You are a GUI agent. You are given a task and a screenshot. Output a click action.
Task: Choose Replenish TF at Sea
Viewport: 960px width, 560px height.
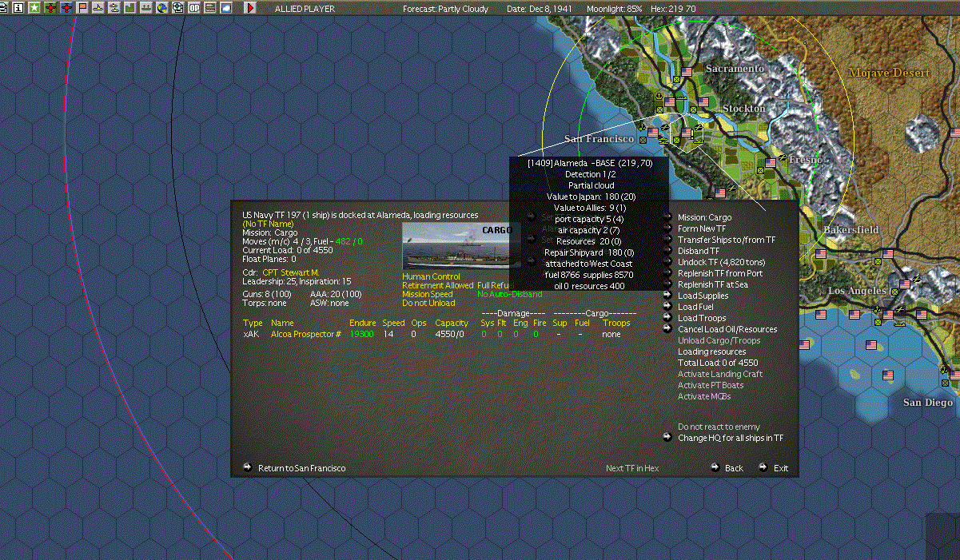click(713, 284)
